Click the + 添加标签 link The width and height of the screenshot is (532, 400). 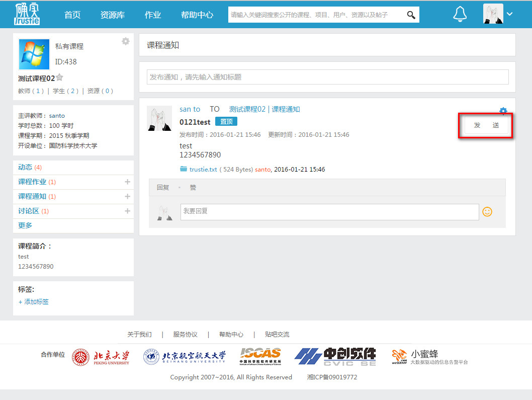tap(33, 302)
